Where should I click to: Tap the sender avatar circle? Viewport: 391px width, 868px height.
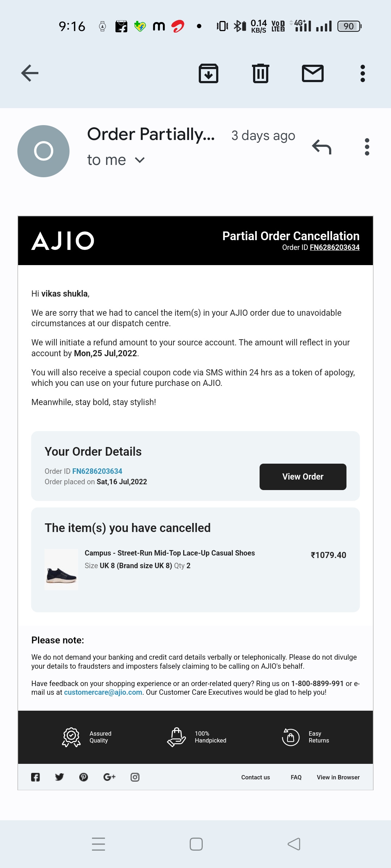click(43, 151)
